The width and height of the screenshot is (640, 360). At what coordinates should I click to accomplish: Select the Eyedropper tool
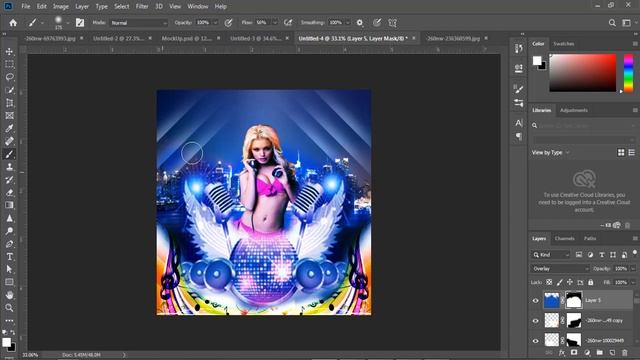click(9, 129)
